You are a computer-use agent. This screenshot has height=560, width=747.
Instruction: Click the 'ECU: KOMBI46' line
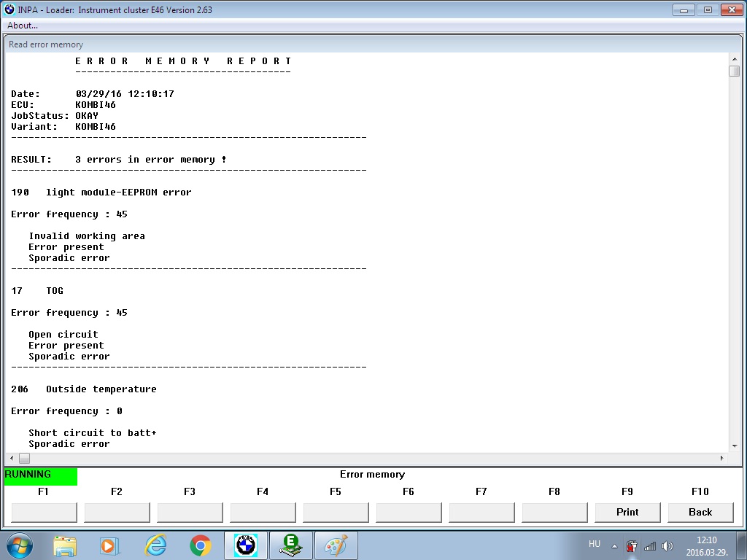pos(63,105)
